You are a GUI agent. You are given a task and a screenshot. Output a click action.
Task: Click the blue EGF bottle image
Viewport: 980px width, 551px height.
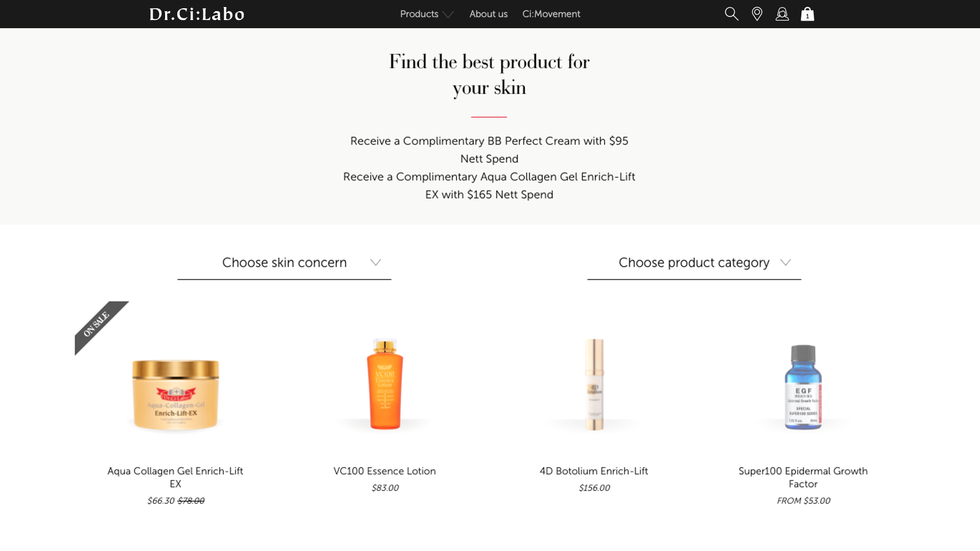point(803,387)
